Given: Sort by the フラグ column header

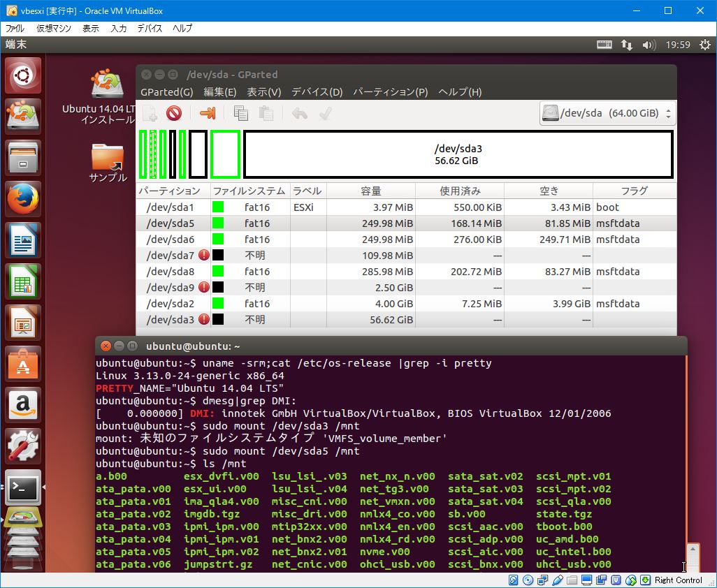Looking at the screenshot, I should [x=635, y=191].
